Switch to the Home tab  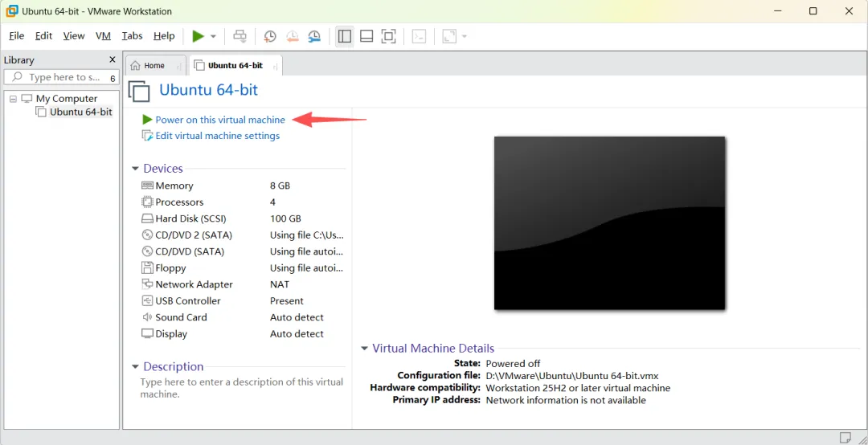[154, 65]
